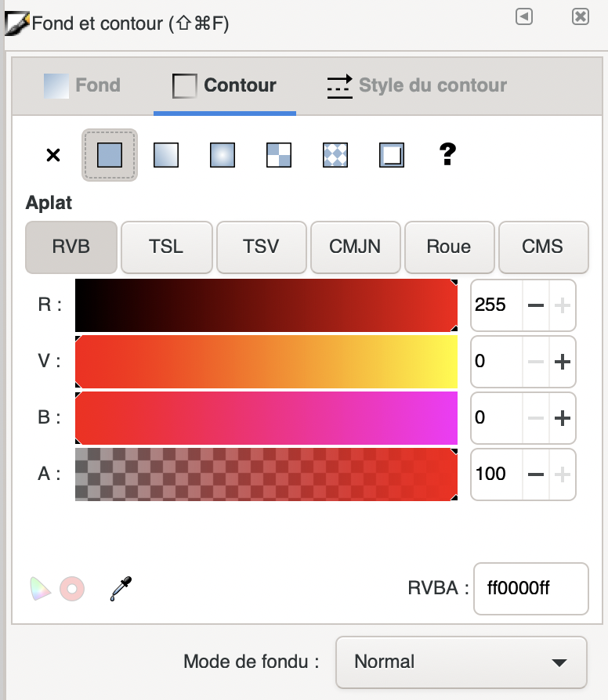The image size is (608, 700).
Task: Switch to CMJN color mode
Action: [x=355, y=247]
